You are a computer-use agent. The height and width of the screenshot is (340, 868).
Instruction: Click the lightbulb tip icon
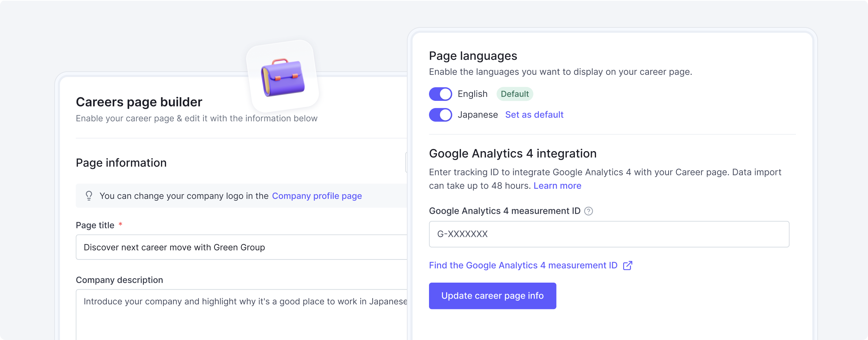pyautogui.click(x=89, y=196)
